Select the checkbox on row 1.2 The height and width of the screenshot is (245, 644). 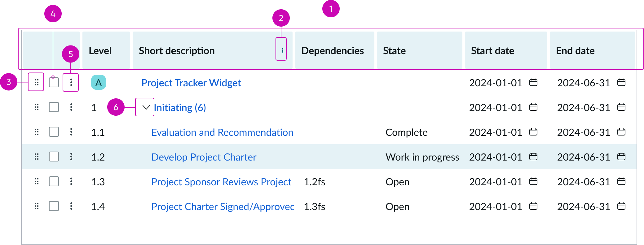[x=54, y=157]
